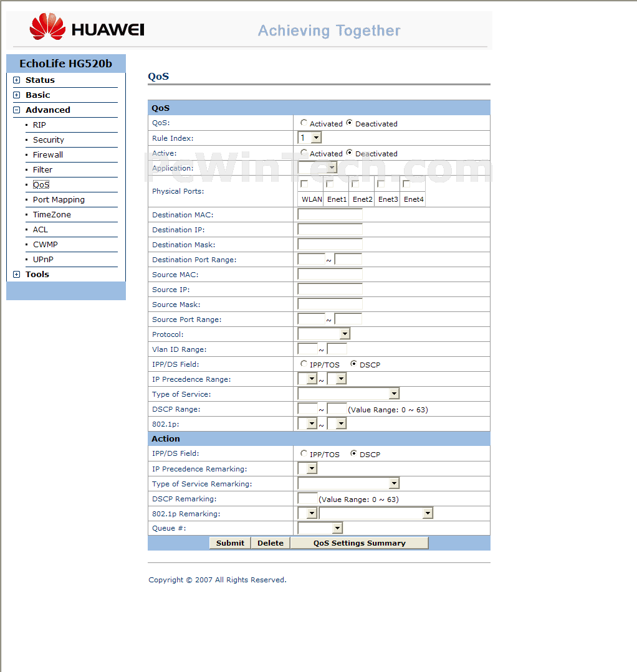This screenshot has width=637, height=672.
Task: Click DSCP Range start field
Action: tap(307, 409)
